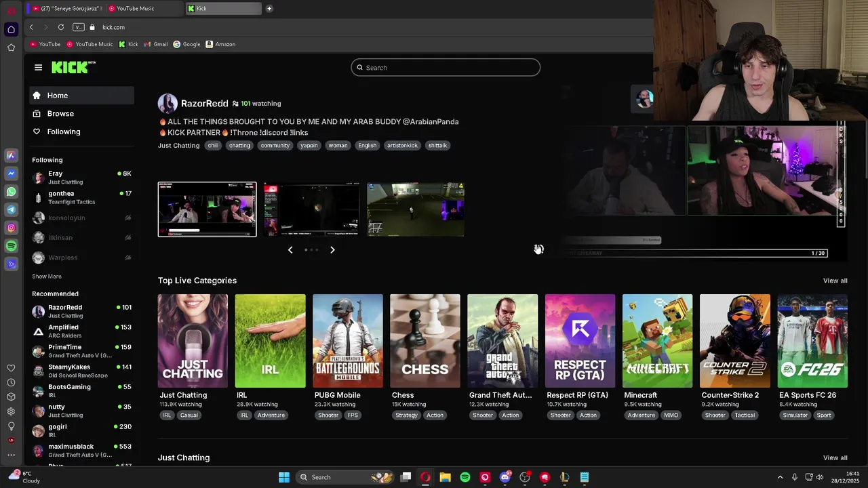The width and height of the screenshot is (868, 488).
Task: Show next featured streams in carousel
Action: [x=332, y=250]
